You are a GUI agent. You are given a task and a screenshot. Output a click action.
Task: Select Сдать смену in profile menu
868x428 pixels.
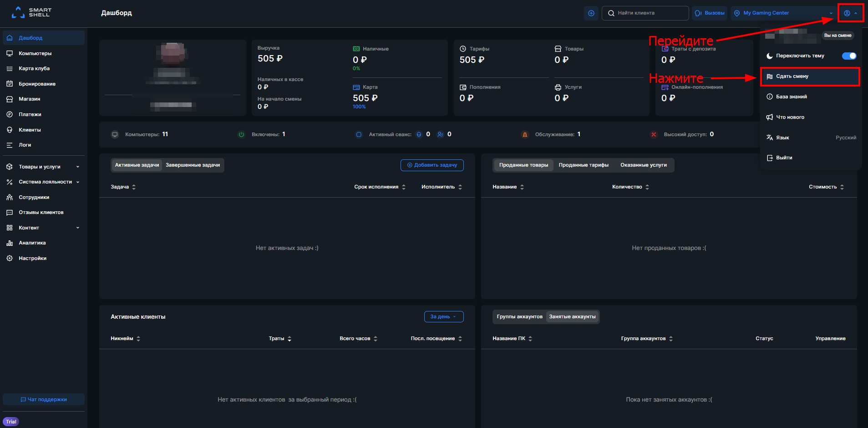(x=810, y=76)
